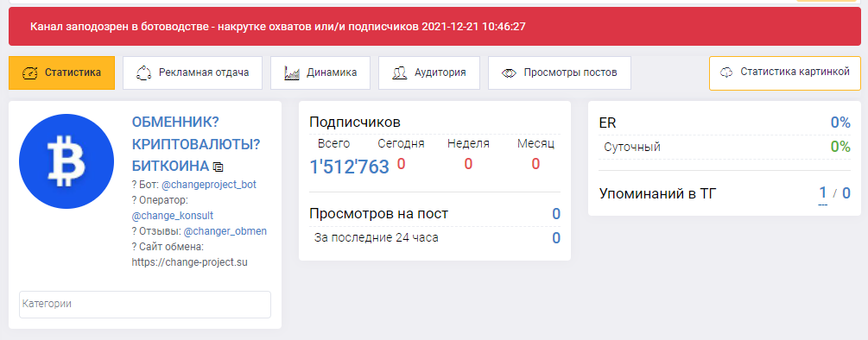
Task: Click the copy icon next to БИТКОИНА
Action: (x=219, y=167)
